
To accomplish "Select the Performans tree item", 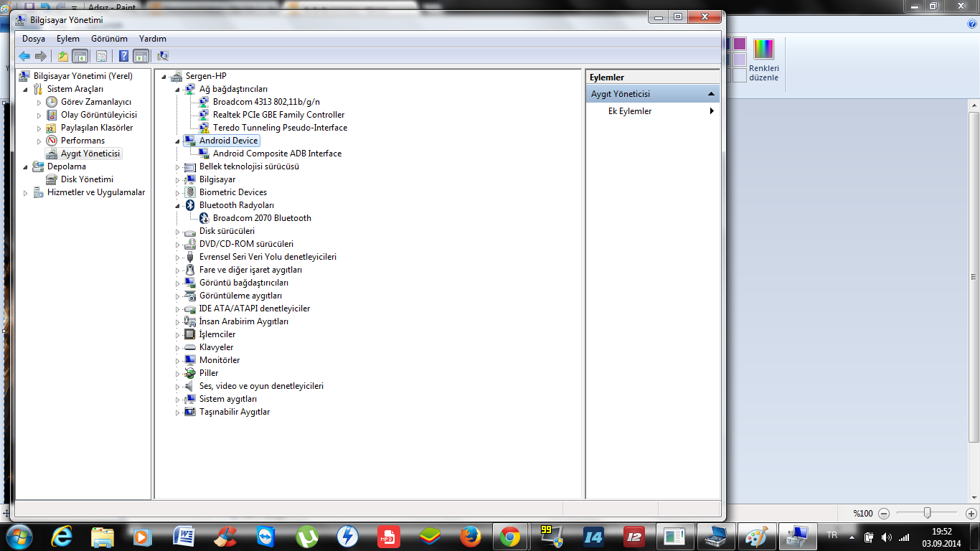I will click(x=83, y=141).
